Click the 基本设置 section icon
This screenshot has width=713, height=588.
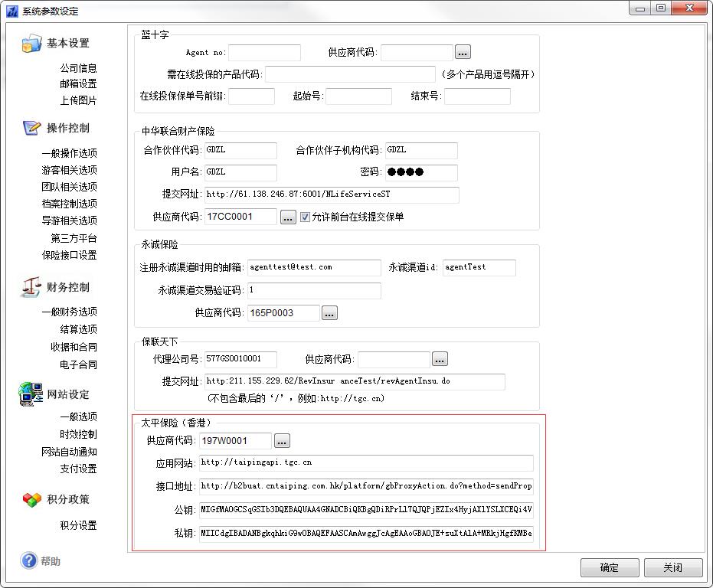click(31, 44)
